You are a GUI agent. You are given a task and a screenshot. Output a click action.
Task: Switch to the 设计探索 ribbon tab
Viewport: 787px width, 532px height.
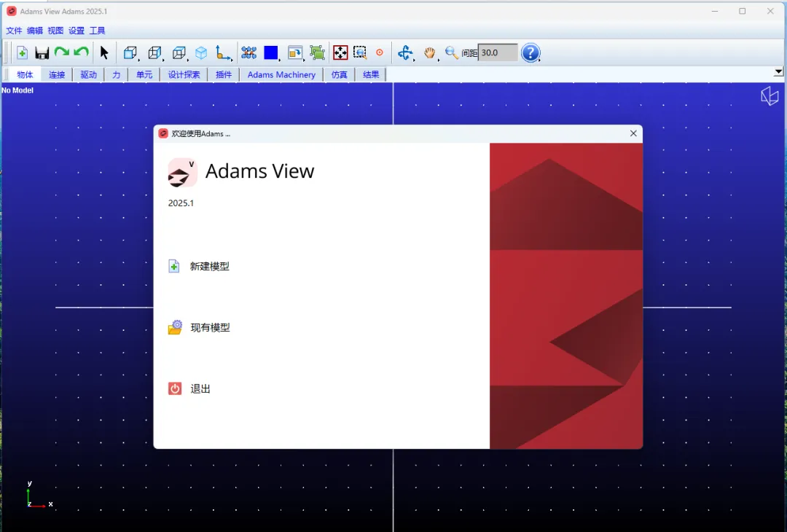click(x=184, y=75)
